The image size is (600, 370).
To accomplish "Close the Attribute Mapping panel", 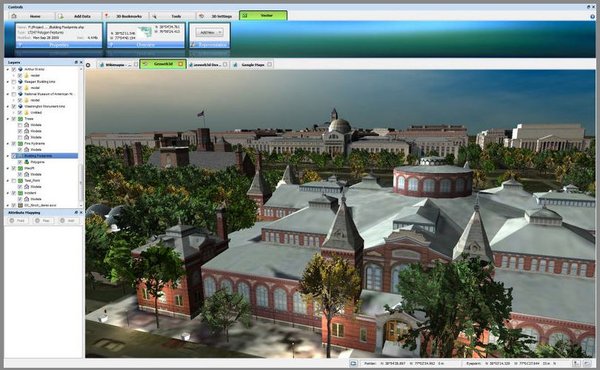I will (81, 212).
